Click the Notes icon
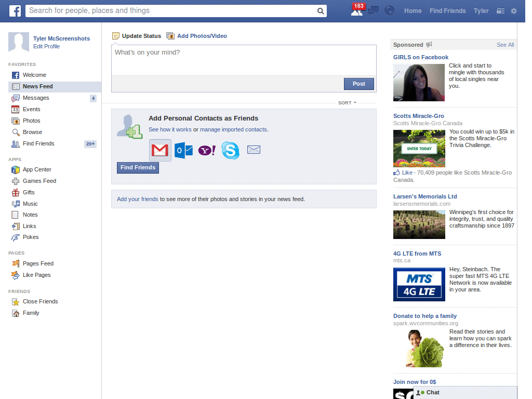Image resolution: width=532 pixels, height=399 pixels. tap(15, 215)
